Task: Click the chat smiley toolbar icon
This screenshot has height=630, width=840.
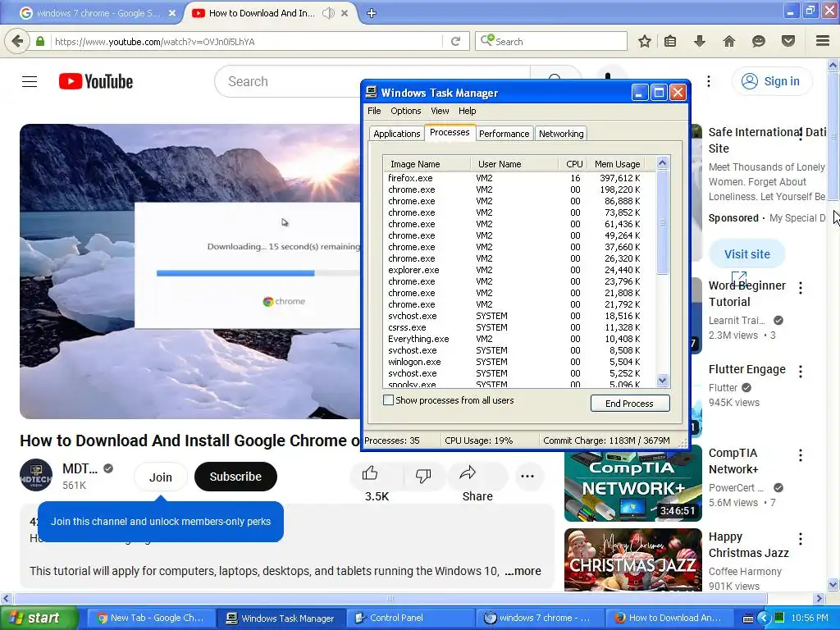Action: coord(758,41)
